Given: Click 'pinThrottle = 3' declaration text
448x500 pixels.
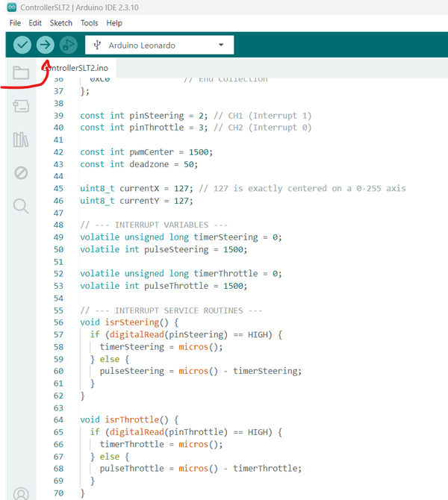Looking at the screenshot, I should click(x=168, y=128).
